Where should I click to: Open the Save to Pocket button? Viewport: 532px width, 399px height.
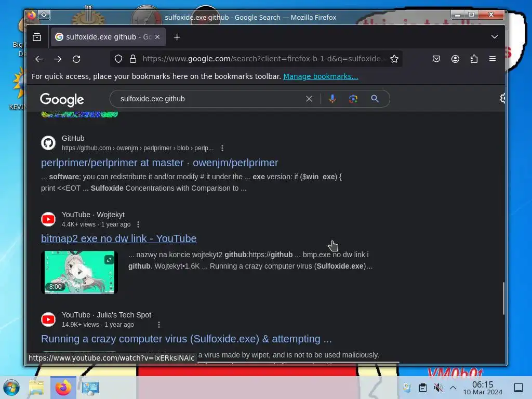point(436,59)
